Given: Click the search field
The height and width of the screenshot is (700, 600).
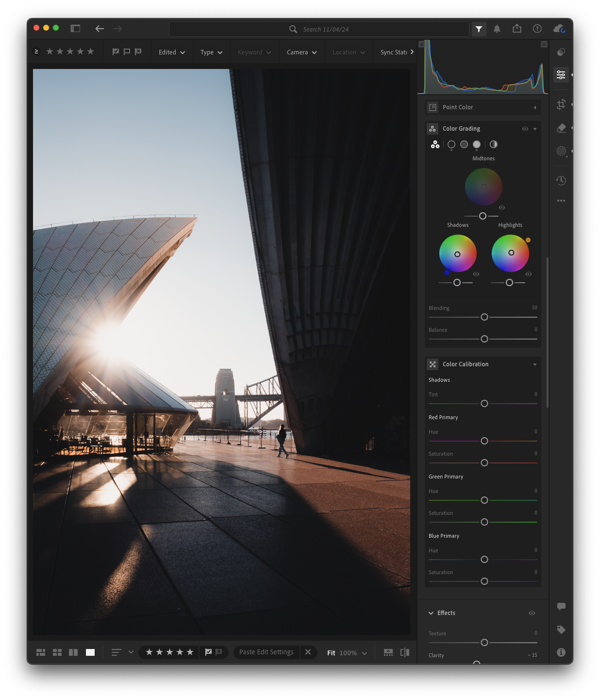Looking at the screenshot, I should coord(319,29).
